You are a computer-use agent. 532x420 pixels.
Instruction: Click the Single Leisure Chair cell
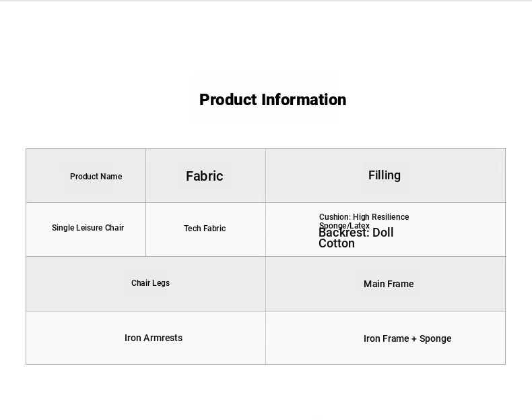click(x=86, y=229)
